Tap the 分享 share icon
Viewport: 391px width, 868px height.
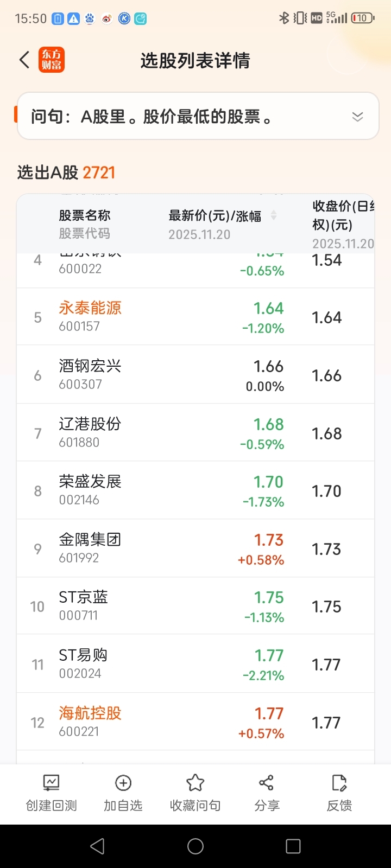[267, 783]
